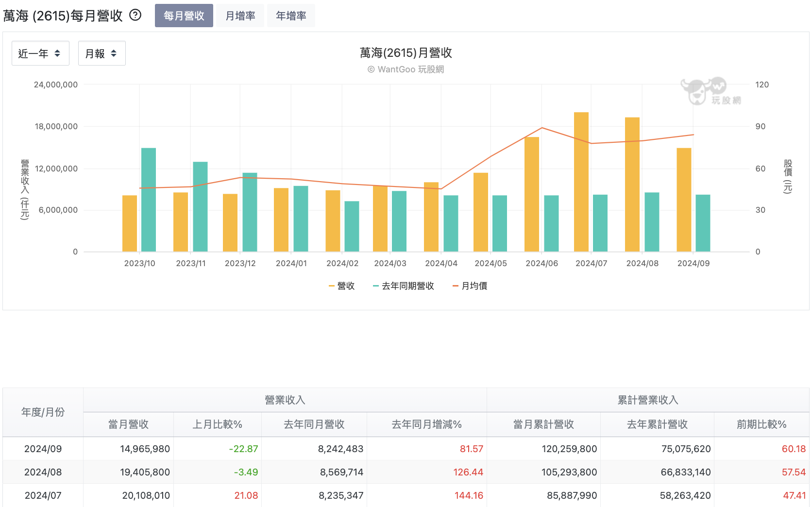This screenshot has width=812, height=507.
Task: Click the 2024/07 orange revenue bar
Action: [581, 182]
